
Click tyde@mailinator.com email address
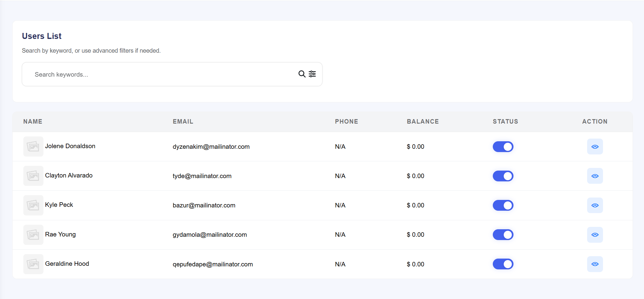click(202, 176)
